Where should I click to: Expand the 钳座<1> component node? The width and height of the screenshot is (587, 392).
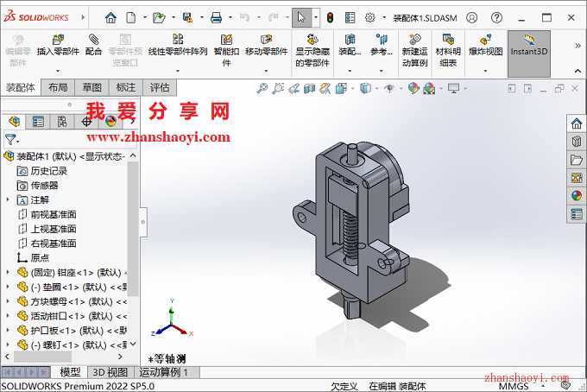(9, 272)
